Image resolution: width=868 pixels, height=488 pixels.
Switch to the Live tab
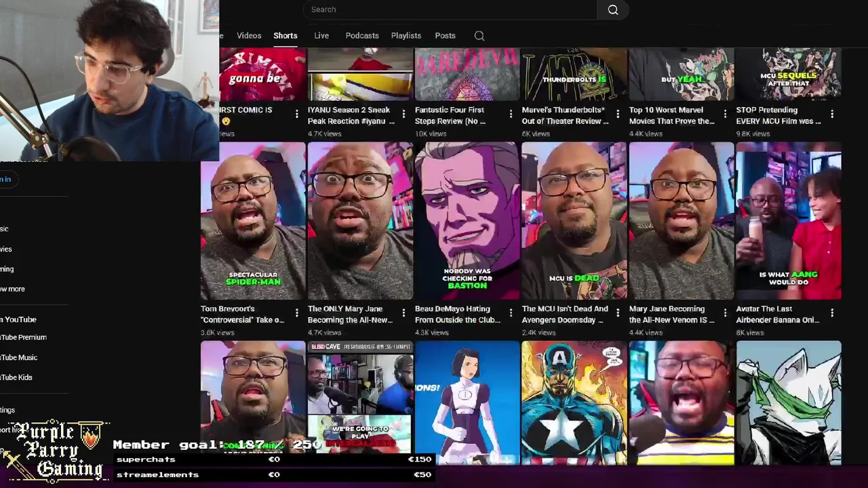[x=321, y=36]
